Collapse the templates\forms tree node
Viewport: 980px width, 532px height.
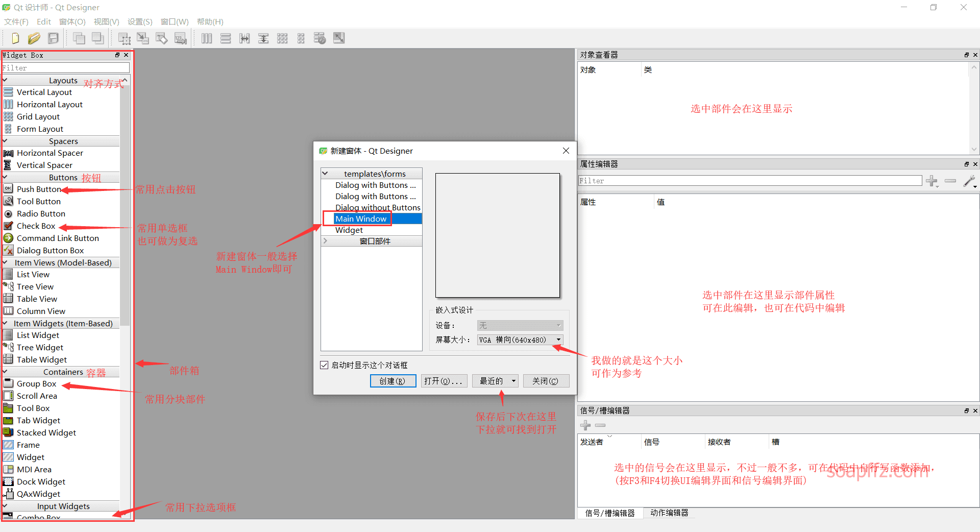[325, 174]
